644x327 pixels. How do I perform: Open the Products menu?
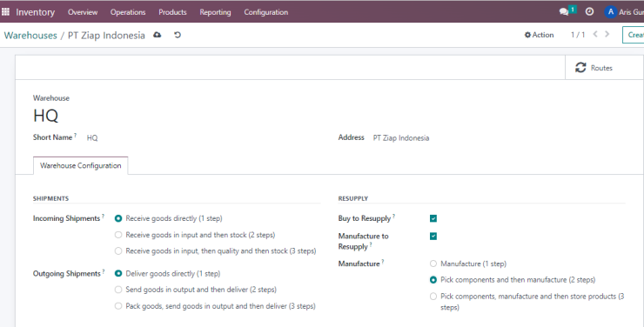click(172, 12)
